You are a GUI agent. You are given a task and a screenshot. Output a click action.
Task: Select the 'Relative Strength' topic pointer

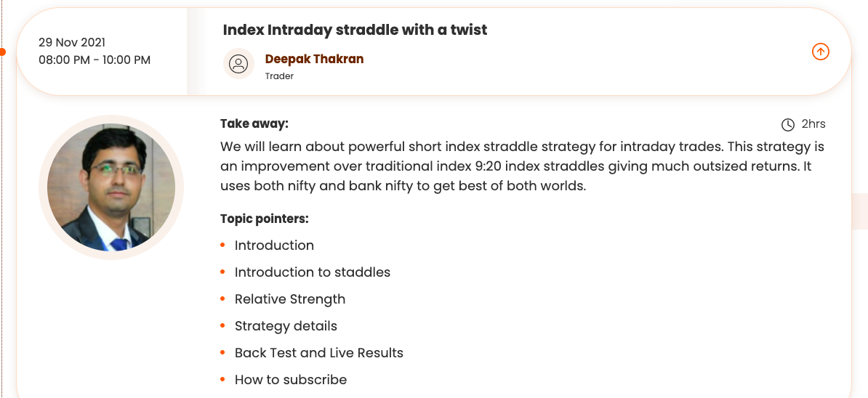click(289, 299)
